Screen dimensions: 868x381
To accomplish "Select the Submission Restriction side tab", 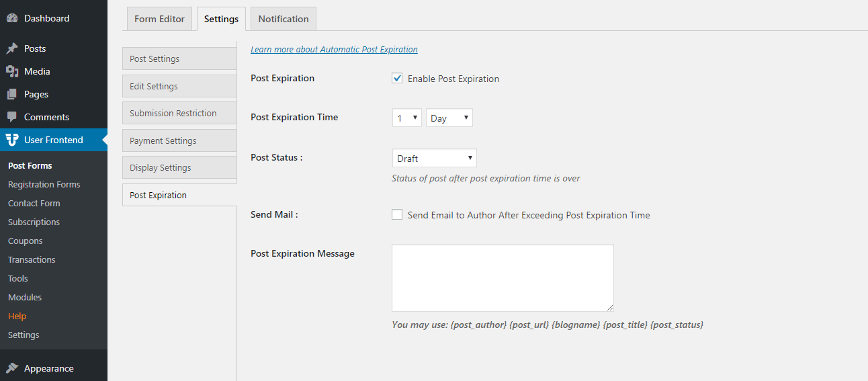I will 179,113.
